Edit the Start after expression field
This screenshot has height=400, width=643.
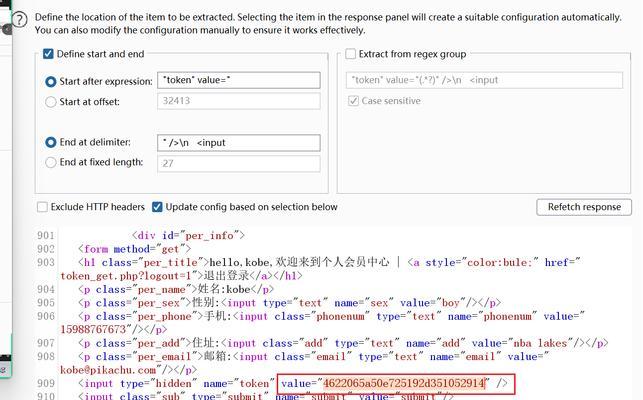pos(239,80)
